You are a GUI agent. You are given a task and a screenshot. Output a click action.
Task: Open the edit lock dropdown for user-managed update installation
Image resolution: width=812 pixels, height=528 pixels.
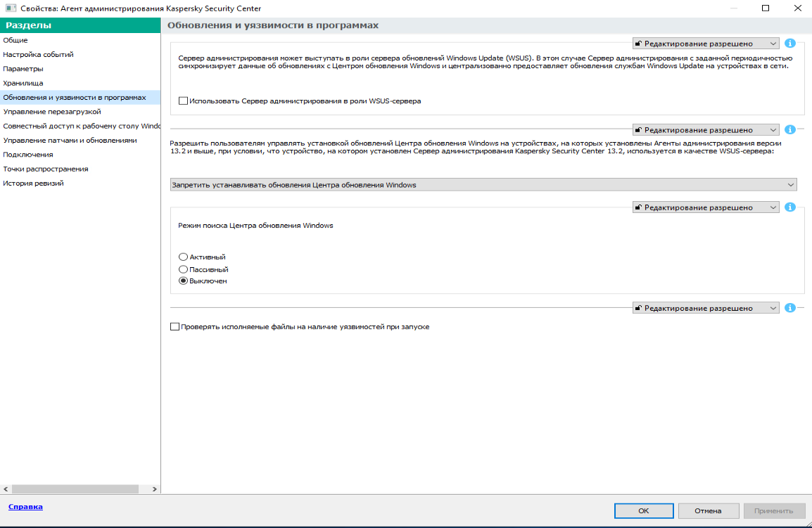(x=706, y=130)
